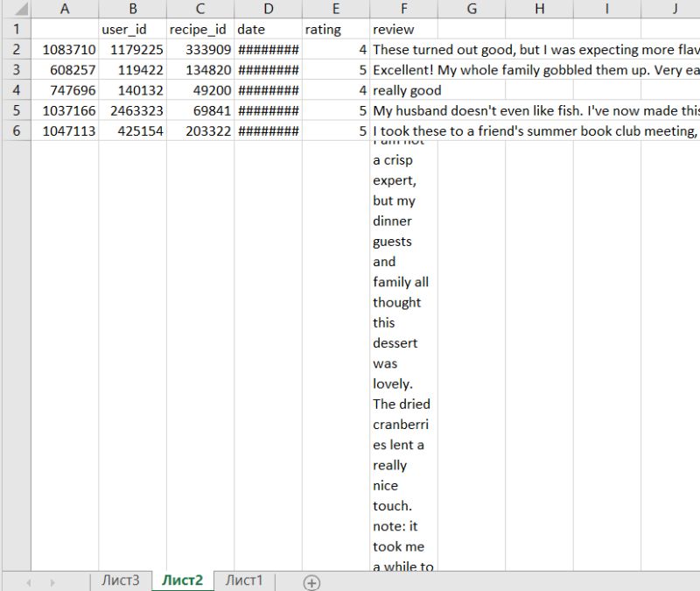Select row 2 by its row number

tap(16, 49)
